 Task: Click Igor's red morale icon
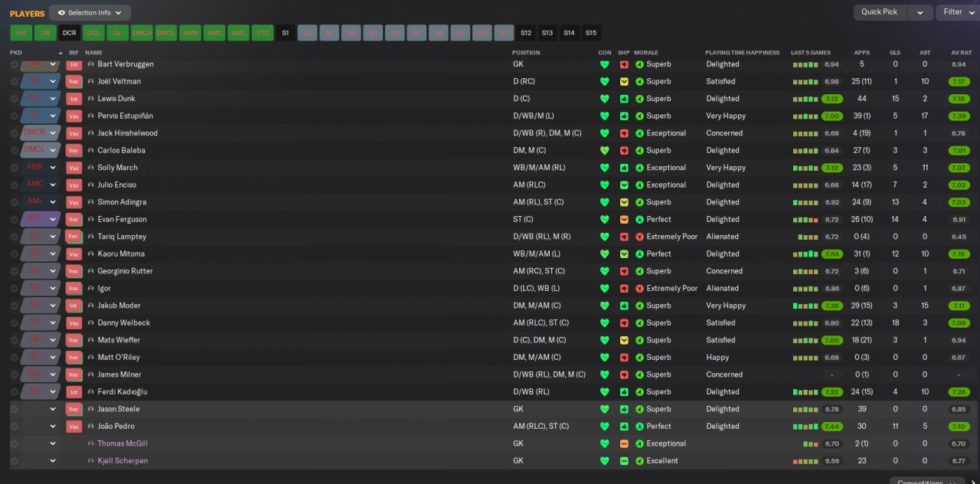click(x=640, y=288)
